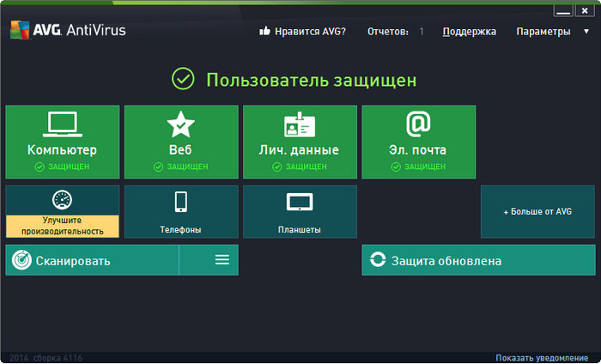Click the laptop icon in Компьютер tile
This screenshot has height=364, width=601.
(x=63, y=124)
